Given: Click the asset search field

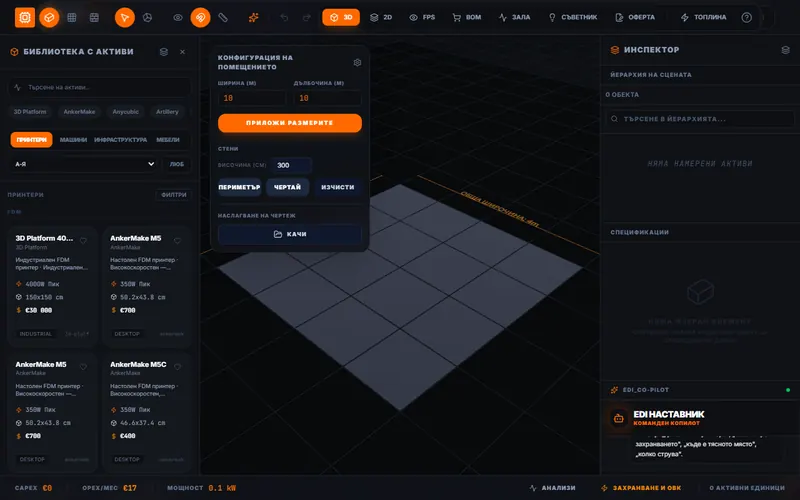Looking at the screenshot, I should click(99, 87).
